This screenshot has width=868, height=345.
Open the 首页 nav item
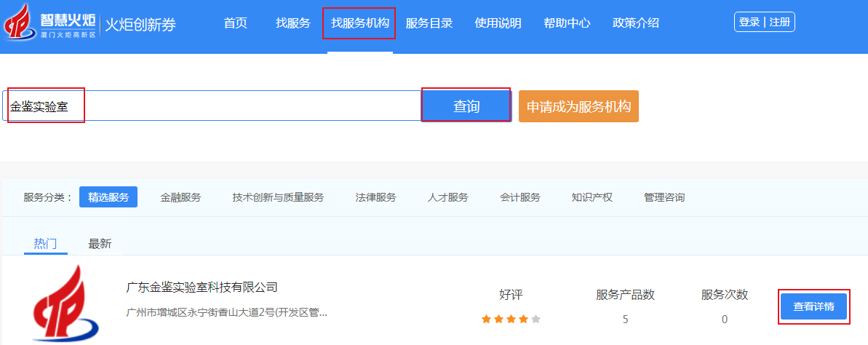click(235, 23)
